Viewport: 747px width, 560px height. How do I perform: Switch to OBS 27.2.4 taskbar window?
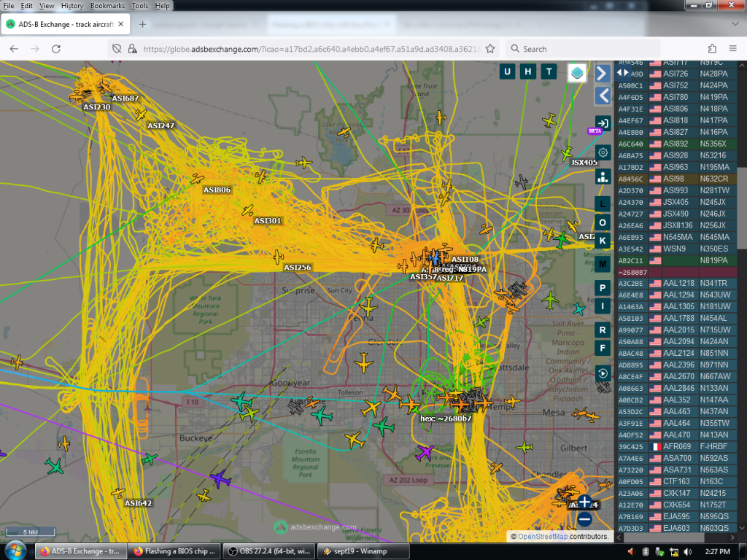pos(268,551)
